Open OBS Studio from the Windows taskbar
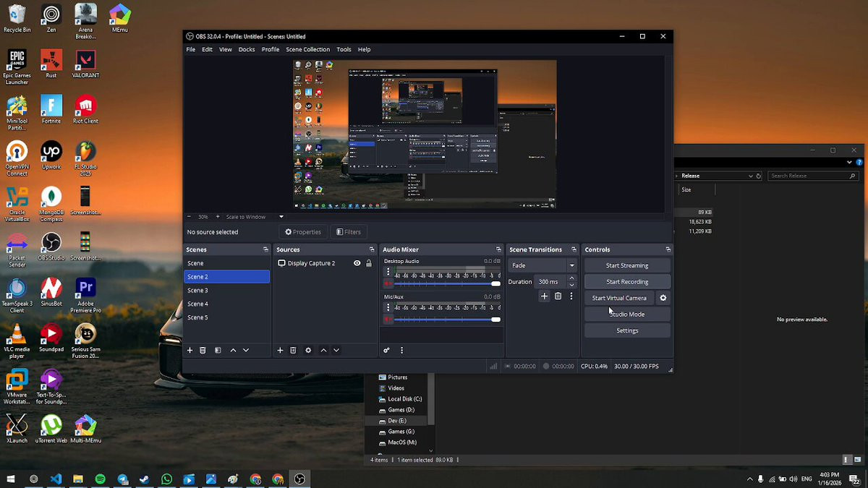 click(x=299, y=479)
